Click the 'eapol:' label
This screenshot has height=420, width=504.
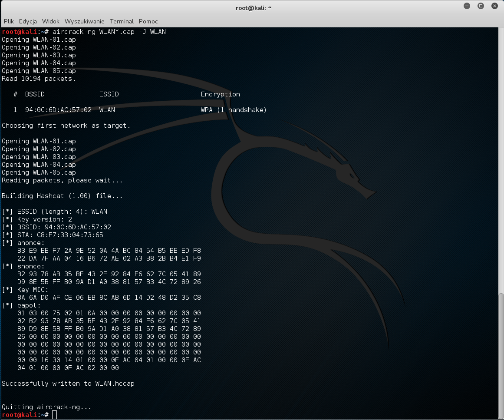pyautogui.click(x=29, y=305)
